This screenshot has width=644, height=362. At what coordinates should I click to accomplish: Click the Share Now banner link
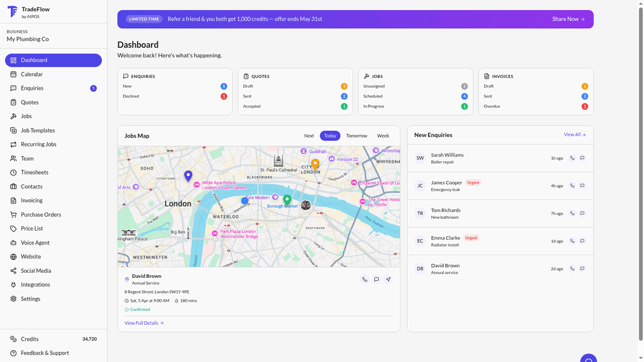[569, 19]
